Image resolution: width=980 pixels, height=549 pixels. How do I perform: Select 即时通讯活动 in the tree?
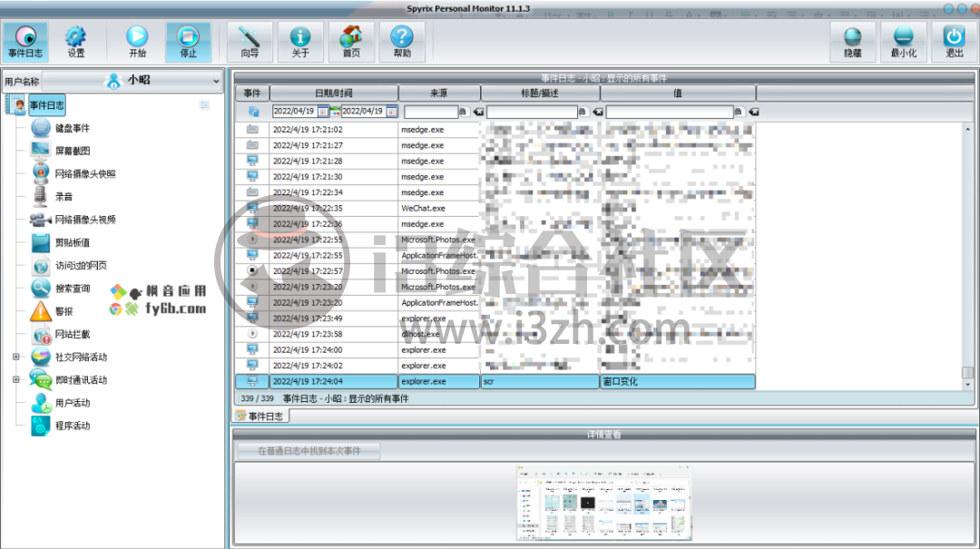pyautogui.click(x=81, y=380)
